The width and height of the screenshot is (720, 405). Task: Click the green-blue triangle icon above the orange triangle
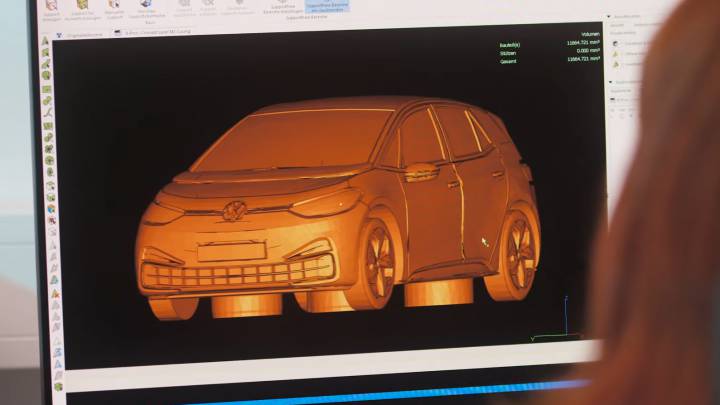pyautogui.click(x=54, y=280)
